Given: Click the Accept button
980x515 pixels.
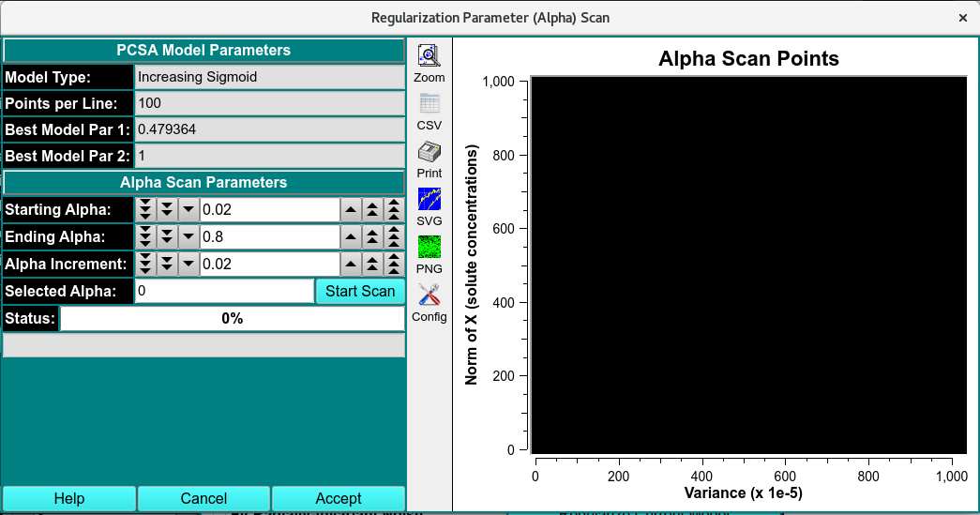Looking at the screenshot, I should pyautogui.click(x=339, y=498).
